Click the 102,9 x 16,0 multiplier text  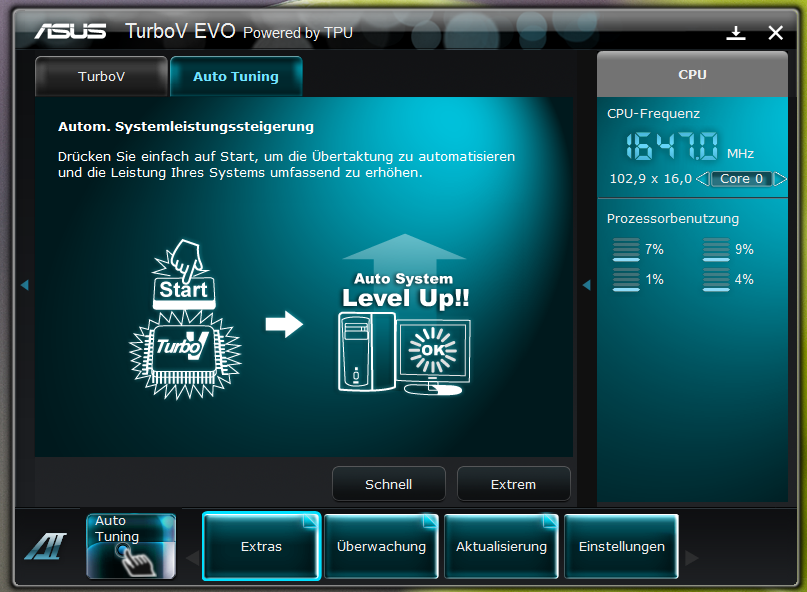pos(651,179)
